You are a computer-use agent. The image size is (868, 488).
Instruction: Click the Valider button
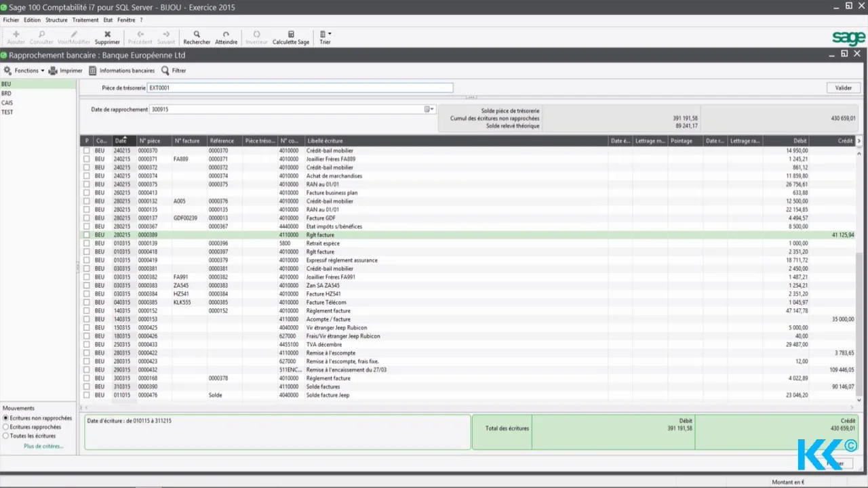click(x=844, y=88)
